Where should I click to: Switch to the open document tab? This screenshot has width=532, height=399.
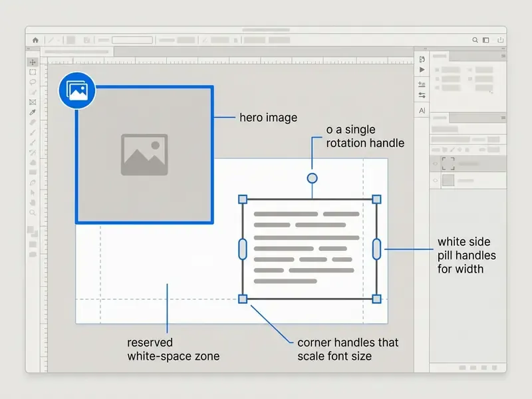[77, 52]
